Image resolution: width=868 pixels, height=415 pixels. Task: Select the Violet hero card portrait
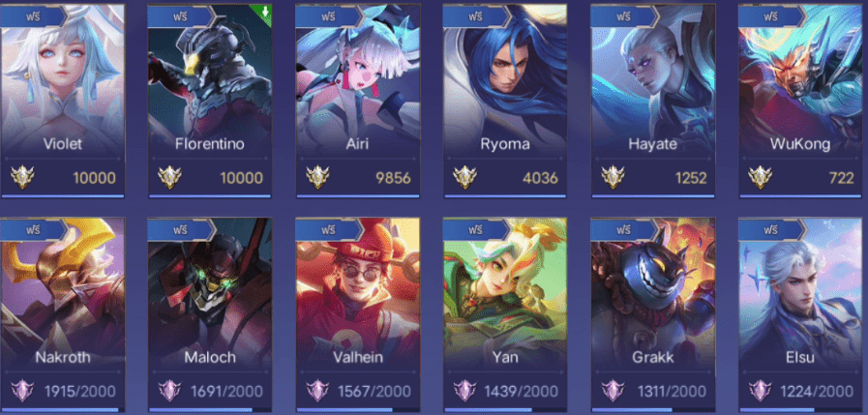pyautogui.click(x=62, y=80)
